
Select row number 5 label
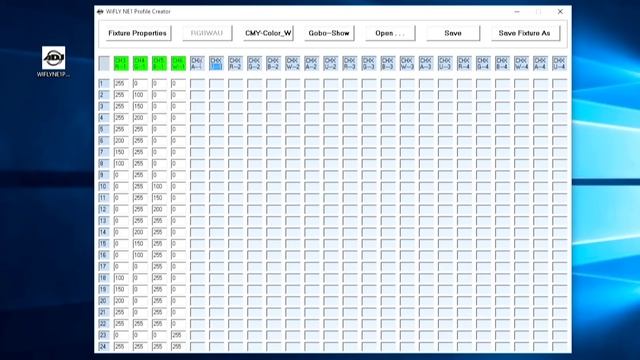[x=104, y=129]
